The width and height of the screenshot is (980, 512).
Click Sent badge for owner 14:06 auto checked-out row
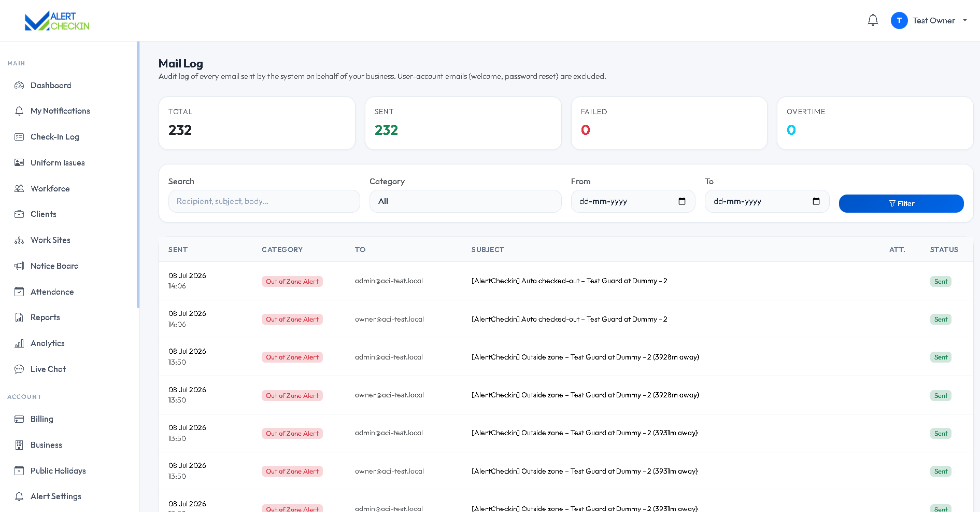click(941, 320)
